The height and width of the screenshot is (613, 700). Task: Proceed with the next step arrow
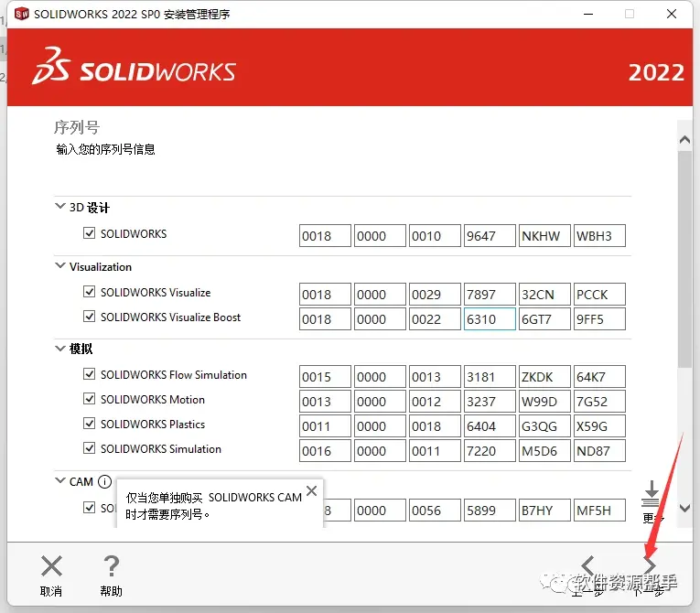(650, 565)
